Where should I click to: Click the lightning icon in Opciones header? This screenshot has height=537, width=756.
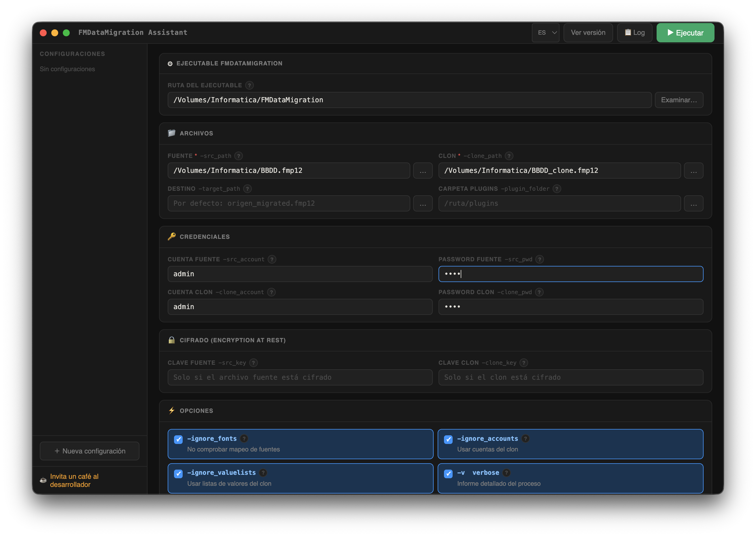[172, 411]
